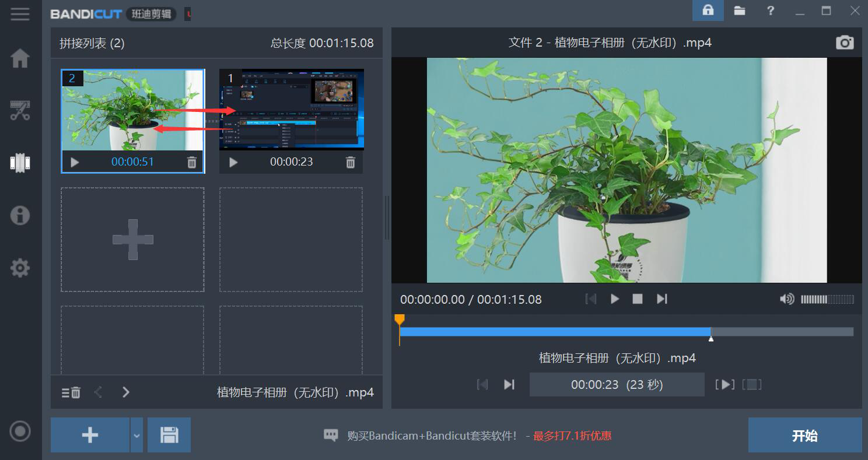Click the 00:00:51 duration under clip 2
The width and height of the screenshot is (868, 460).
pyautogui.click(x=132, y=162)
